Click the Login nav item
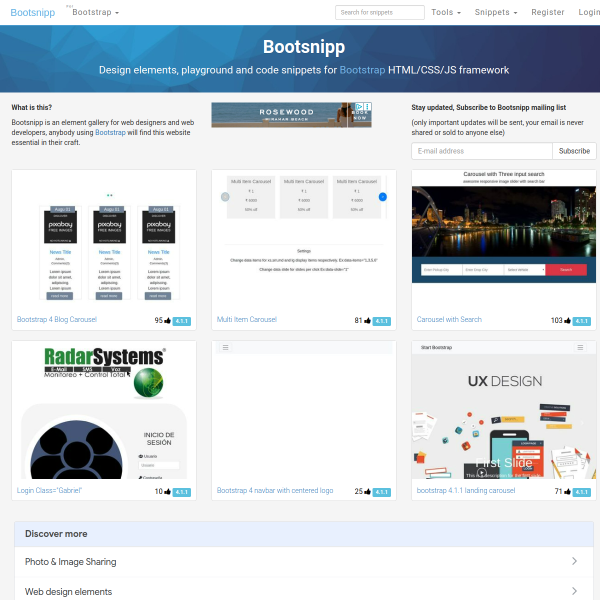Image resolution: width=600 pixels, height=600 pixels. tap(589, 12)
